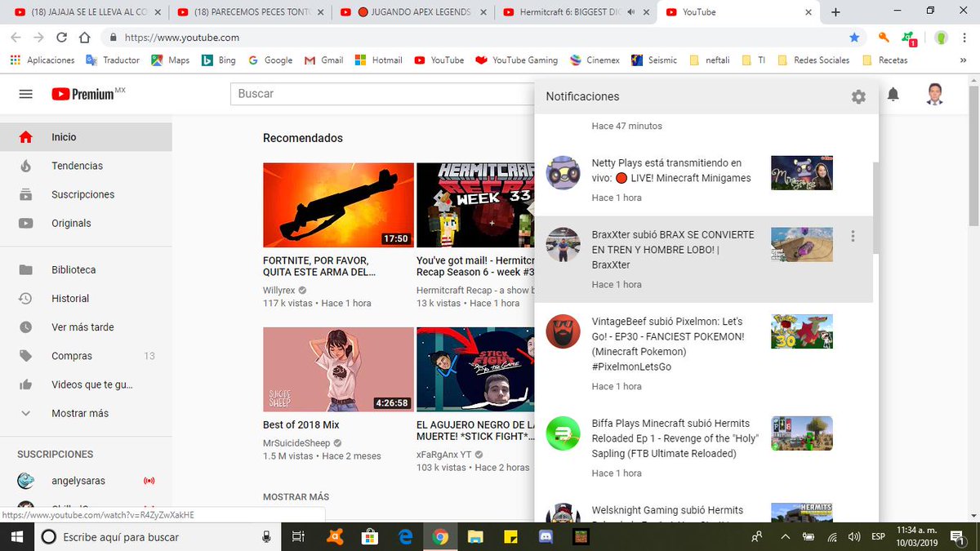Click Willyrex channel name
The width and height of the screenshot is (980, 551).
pyautogui.click(x=279, y=290)
